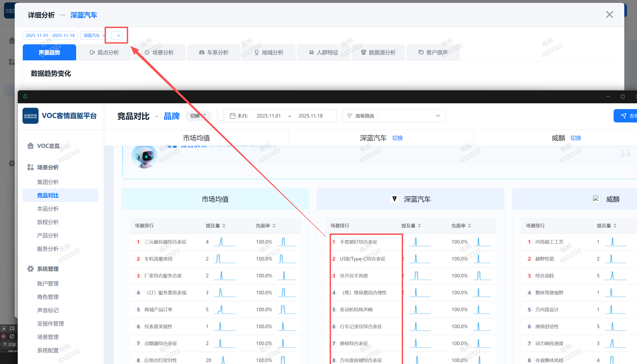Close the 详细分析 dialog with X icon

[x=609, y=14]
